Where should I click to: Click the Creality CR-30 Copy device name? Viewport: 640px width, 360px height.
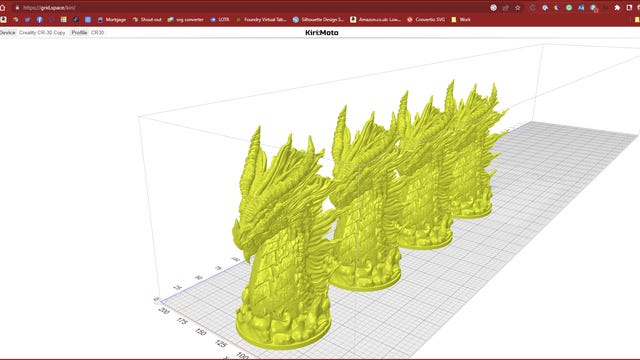pos(42,33)
